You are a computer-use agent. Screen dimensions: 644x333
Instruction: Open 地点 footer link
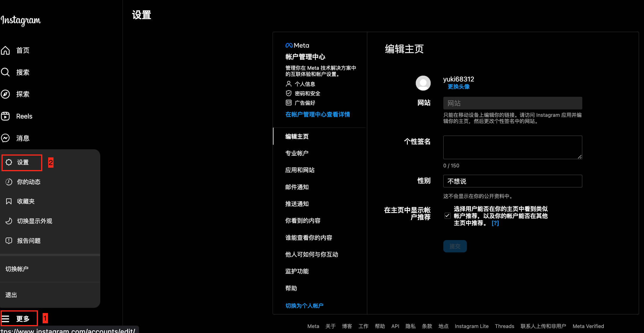coord(443,326)
